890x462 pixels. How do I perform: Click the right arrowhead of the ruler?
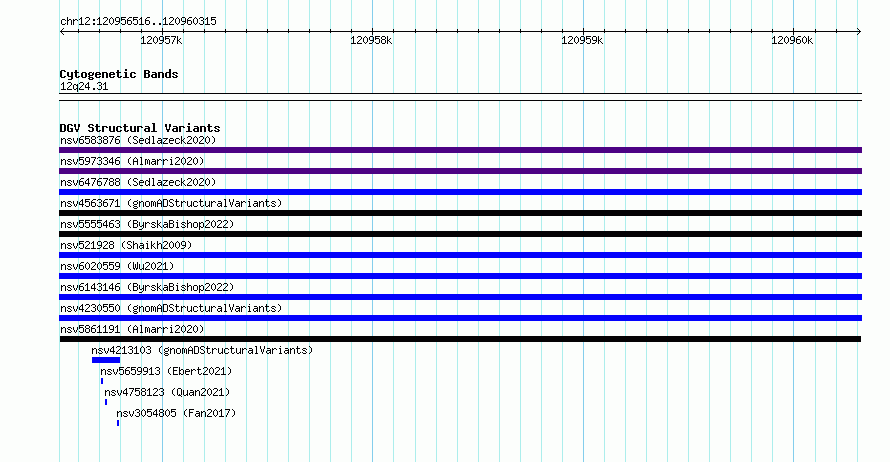[859, 32]
